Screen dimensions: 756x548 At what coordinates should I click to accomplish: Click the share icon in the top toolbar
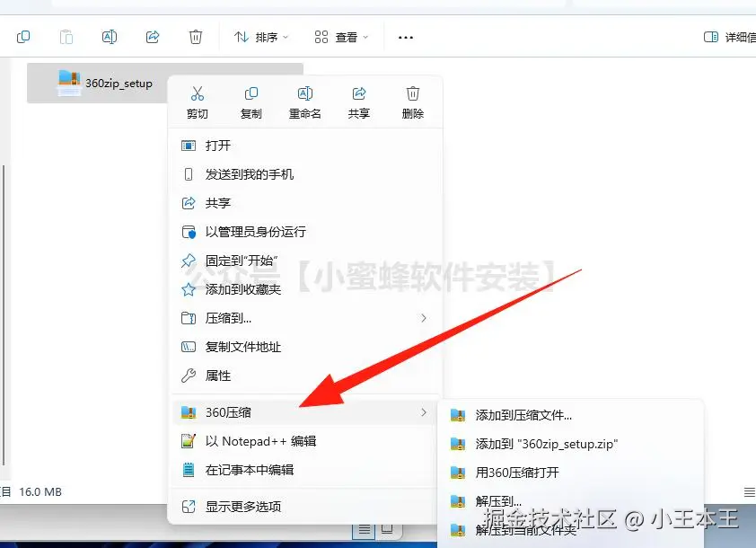coord(153,37)
